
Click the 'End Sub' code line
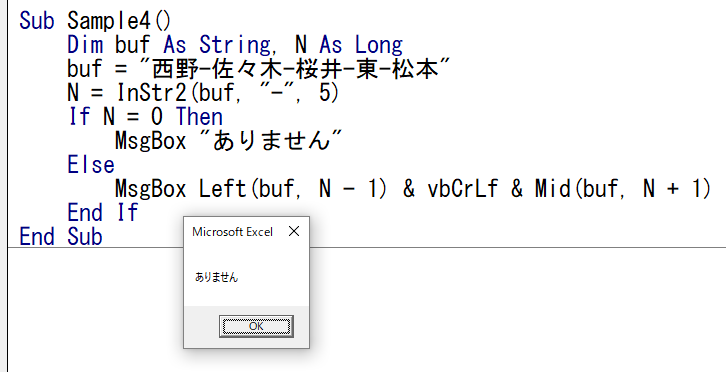(x=61, y=236)
